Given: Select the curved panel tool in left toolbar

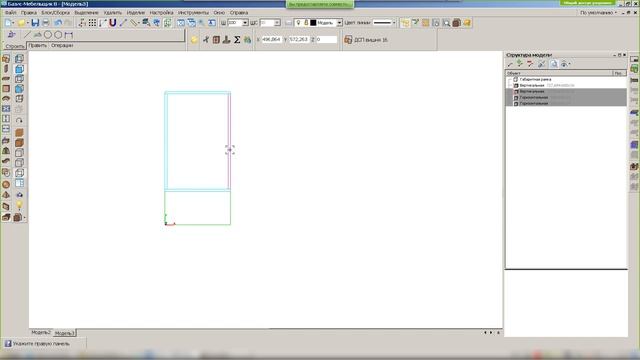Looking at the screenshot, I should (x=6, y=98).
